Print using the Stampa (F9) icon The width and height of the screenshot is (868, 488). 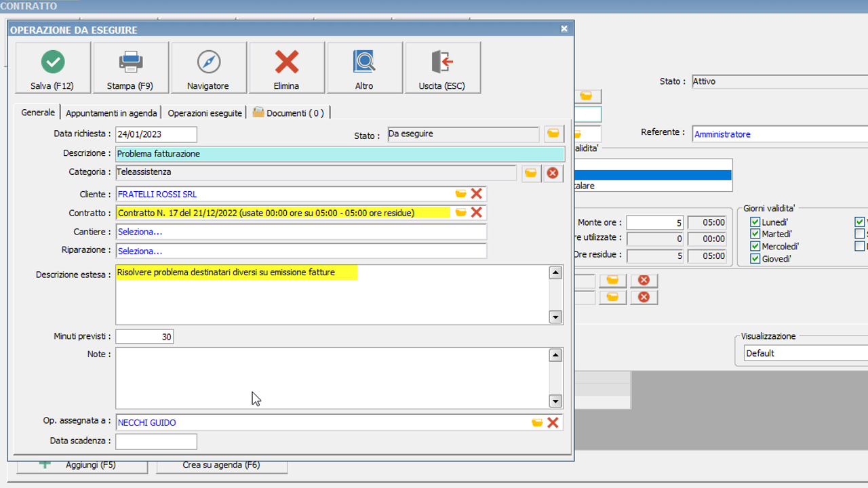click(131, 68)
